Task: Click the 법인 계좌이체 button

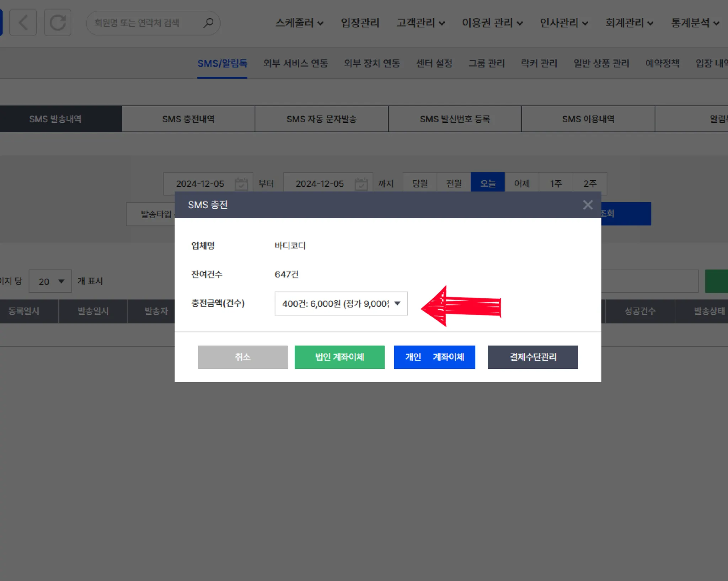Action: click(339, 357)
